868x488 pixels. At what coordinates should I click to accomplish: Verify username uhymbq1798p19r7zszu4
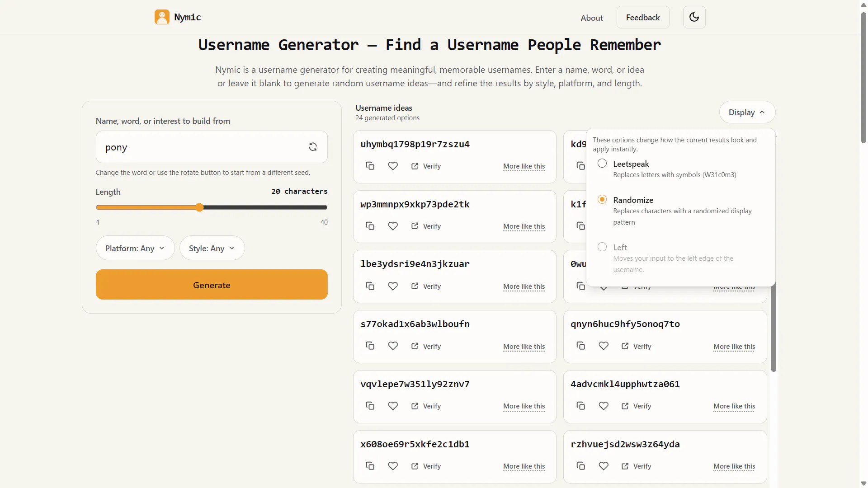click(x=426, y=166)
